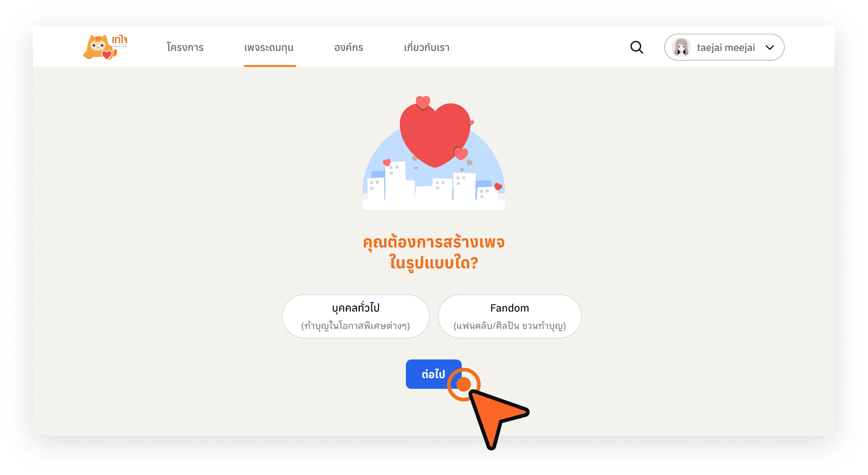This screenshot has height=475, width=868.
Task: Open search with the magnifier icon
Action: click(x=637, y=47)
